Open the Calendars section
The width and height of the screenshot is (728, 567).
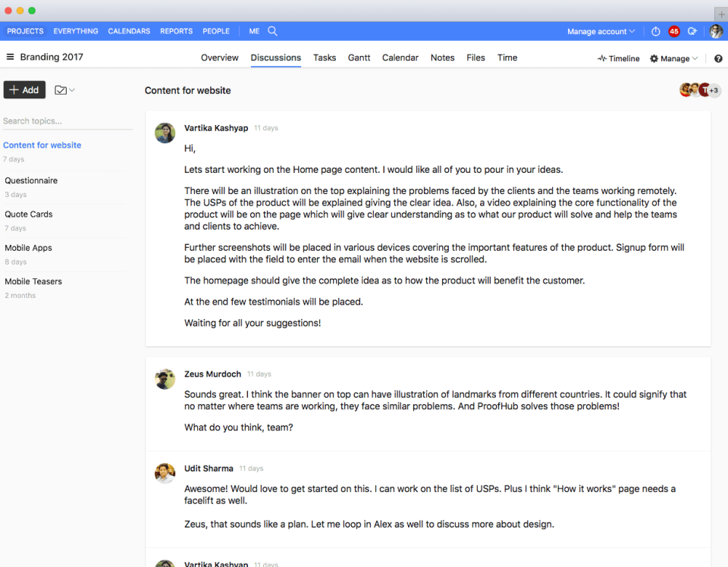click(x=129, y=31)
